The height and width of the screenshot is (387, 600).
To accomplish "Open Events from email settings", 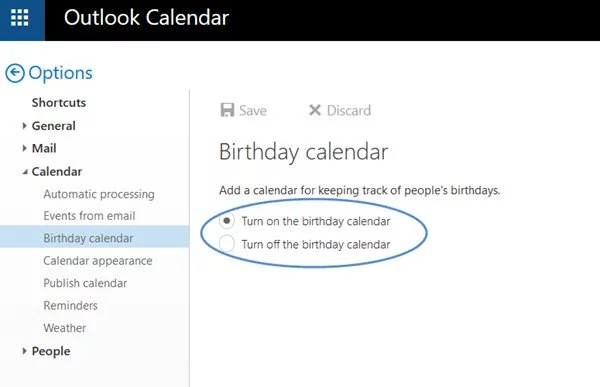I will (89, 216).
